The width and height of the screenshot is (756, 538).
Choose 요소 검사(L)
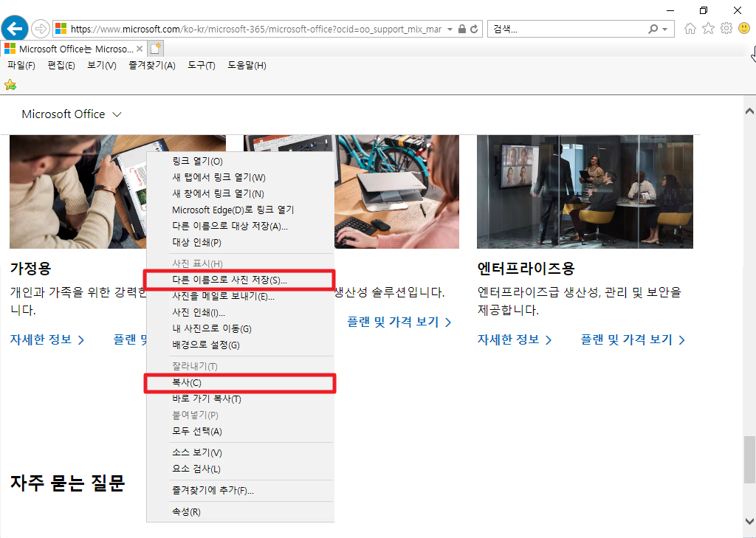240,469
